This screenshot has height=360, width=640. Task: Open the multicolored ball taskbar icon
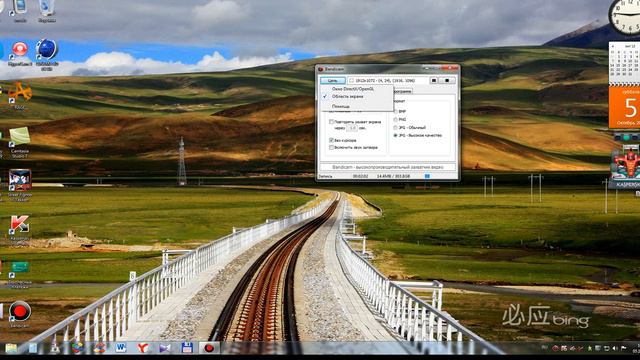pyautogui.click(x=77, y=348)
